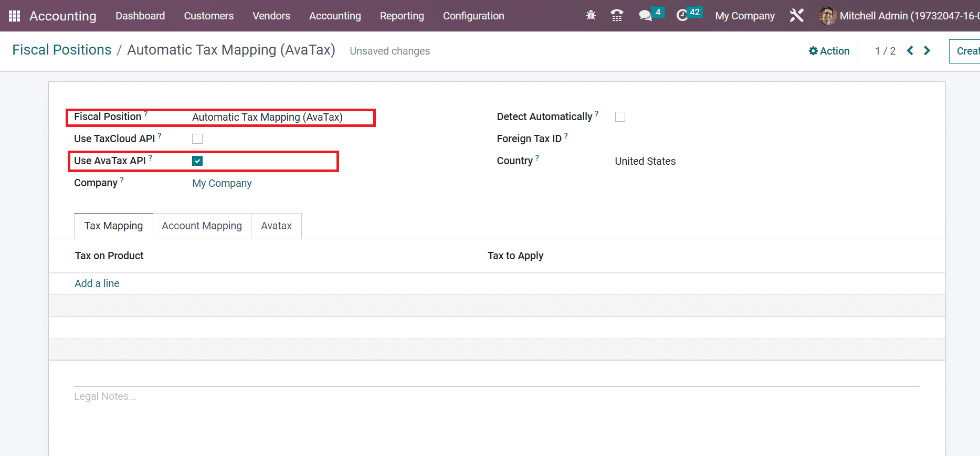
Task: Click Tax on Product column header
Action: [109, 256]
